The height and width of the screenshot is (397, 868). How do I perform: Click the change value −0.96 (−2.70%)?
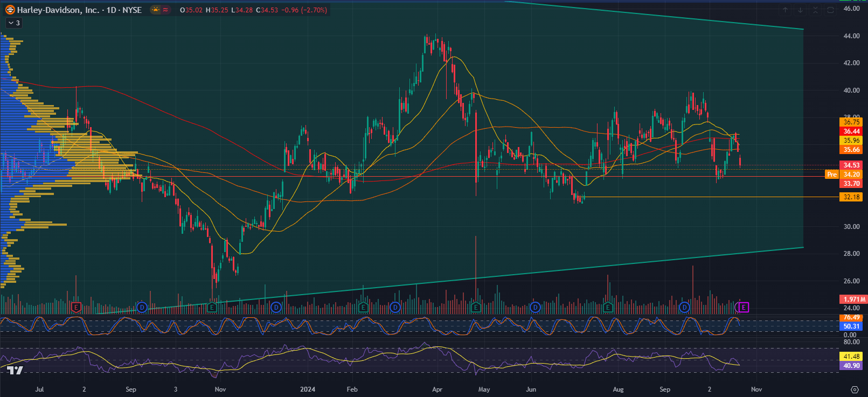click(304, 10)
